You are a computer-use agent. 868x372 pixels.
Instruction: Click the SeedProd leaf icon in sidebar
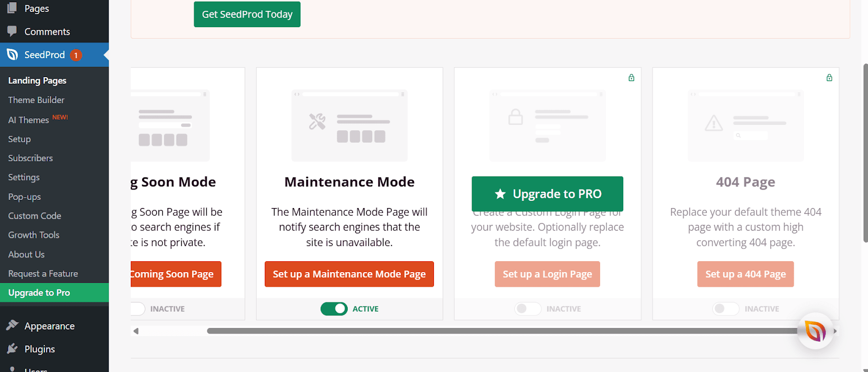coord(12,54)
